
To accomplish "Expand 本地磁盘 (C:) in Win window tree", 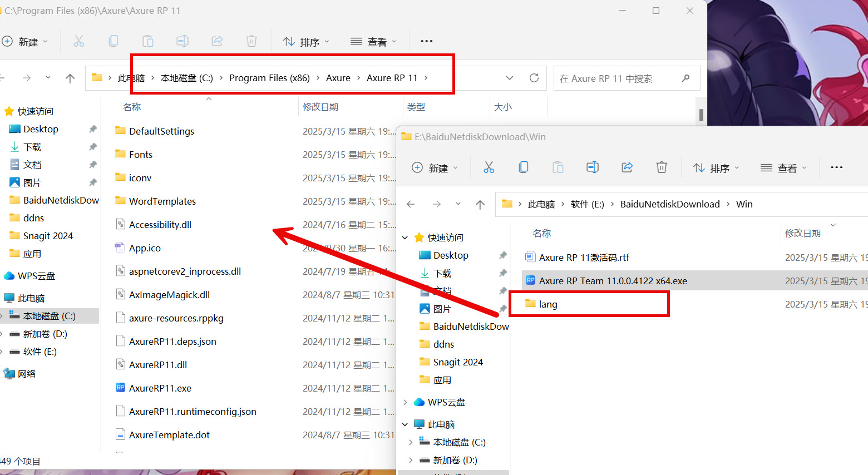I will point(411,442).
